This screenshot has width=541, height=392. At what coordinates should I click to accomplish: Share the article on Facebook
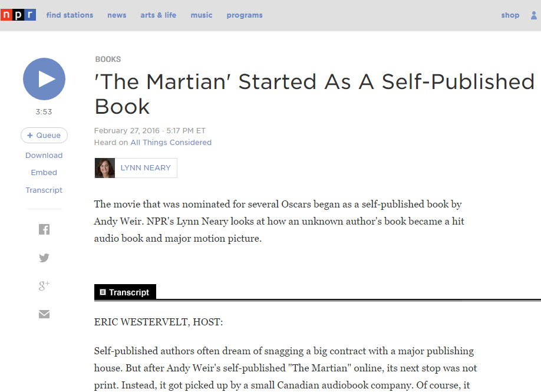[44, 230]
